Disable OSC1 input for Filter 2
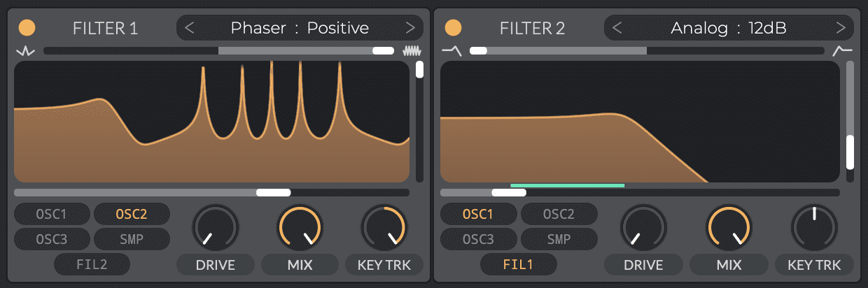Viewport: 868px width, 288px height. coord(479,215)
